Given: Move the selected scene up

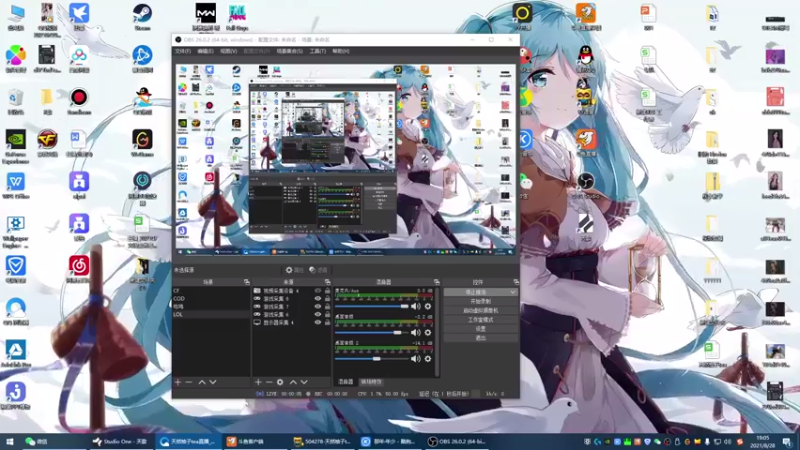Looking at the screenshot, I should click(202, 382).
